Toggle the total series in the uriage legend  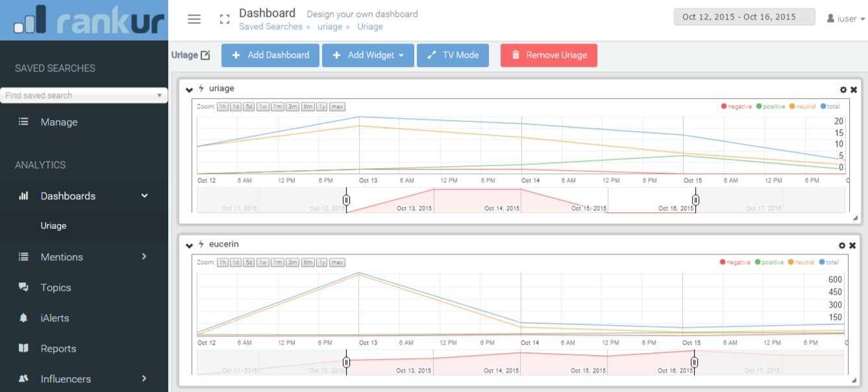830,106
